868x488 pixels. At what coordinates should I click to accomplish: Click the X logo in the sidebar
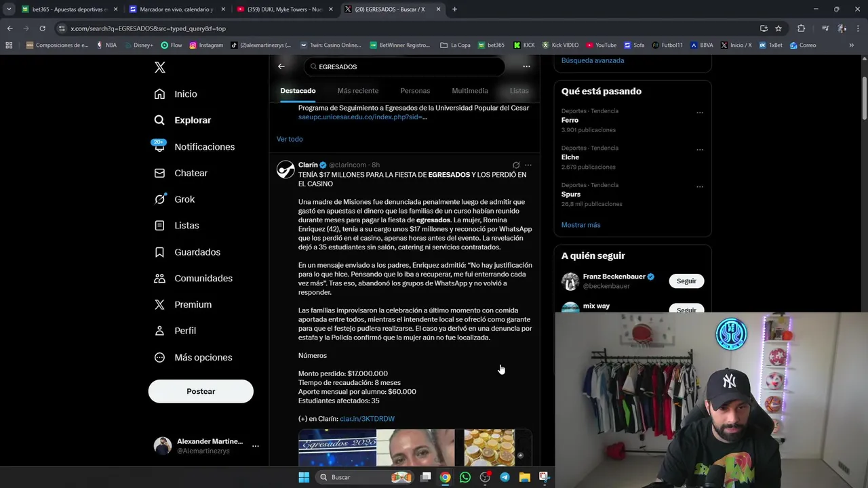point(159,67)
